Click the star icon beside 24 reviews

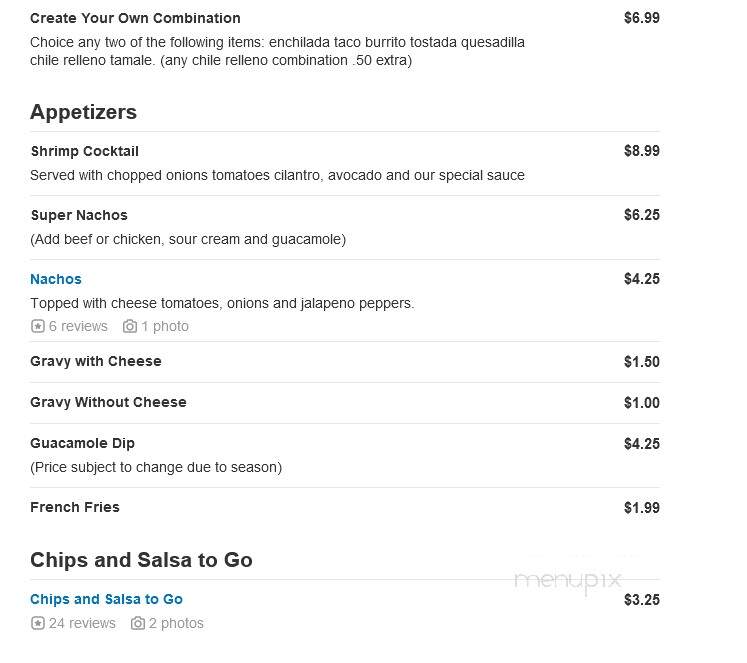tap(38, 623)
